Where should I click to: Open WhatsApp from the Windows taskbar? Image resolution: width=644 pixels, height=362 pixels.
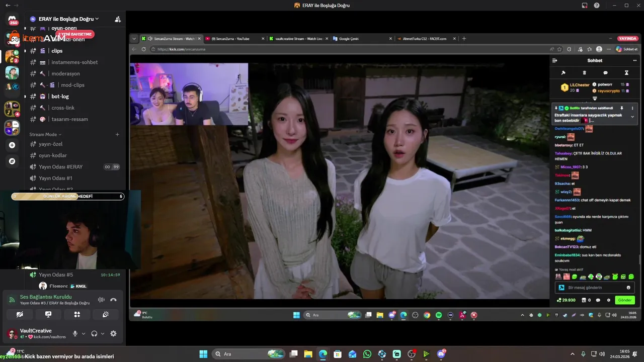(x=367, y=354)
